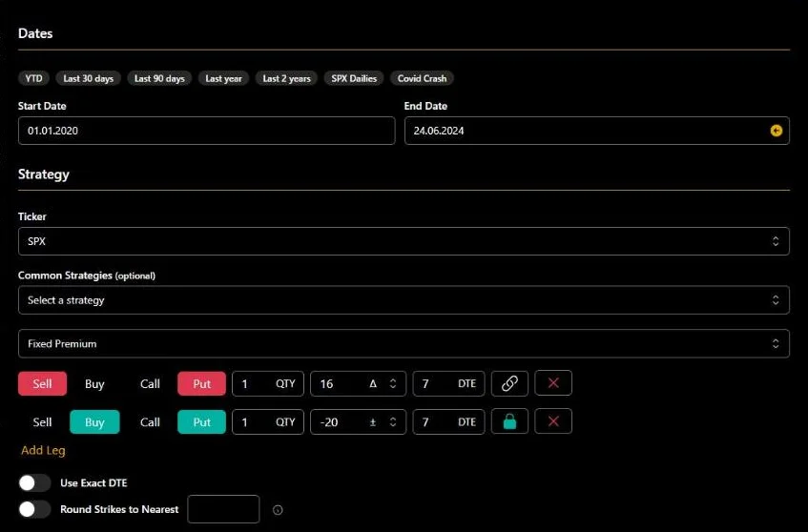This screenshot has width=808, height=532.
Task: Enable the Round Strikes to Nearest switch
Action: click(x=34, y=509)
